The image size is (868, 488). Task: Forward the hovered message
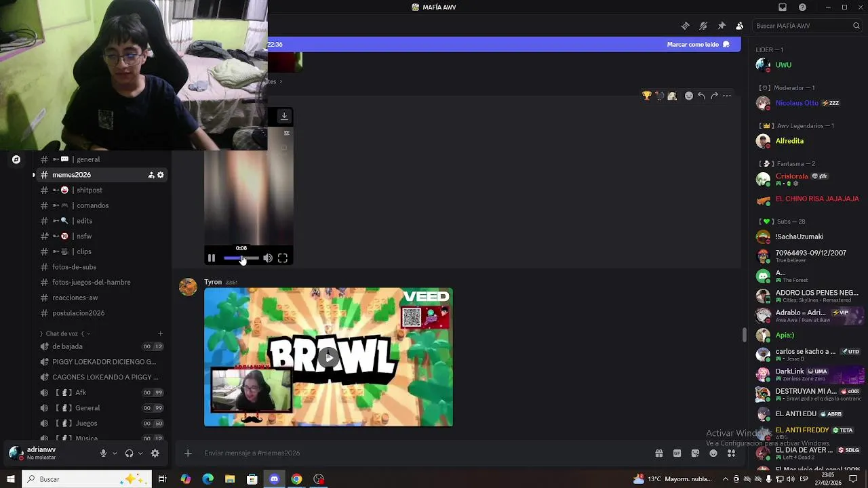tap(714, 96)
